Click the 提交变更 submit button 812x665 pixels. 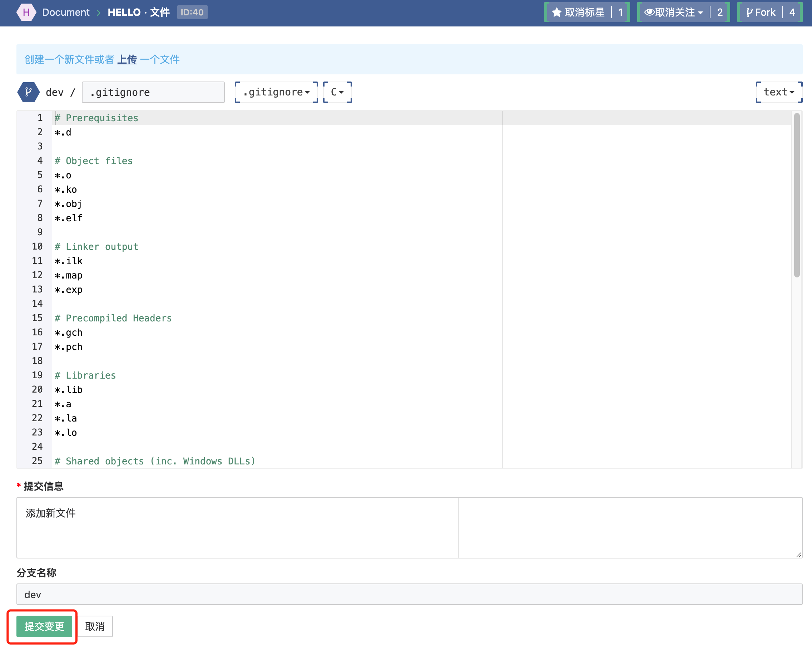pyautogui.click(x=44, y=626)
